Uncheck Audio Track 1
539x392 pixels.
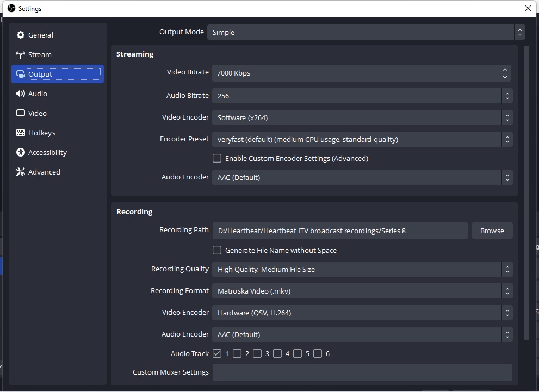[x=217, y=353]
